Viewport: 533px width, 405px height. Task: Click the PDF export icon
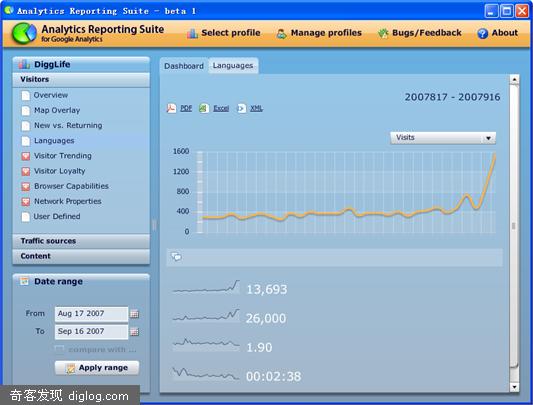[171, 108]
